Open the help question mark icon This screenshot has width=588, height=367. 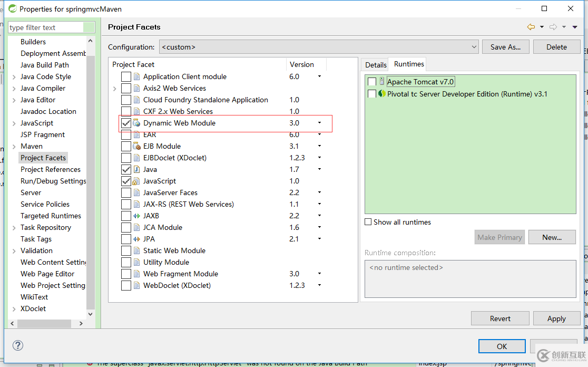click(17, 345)
